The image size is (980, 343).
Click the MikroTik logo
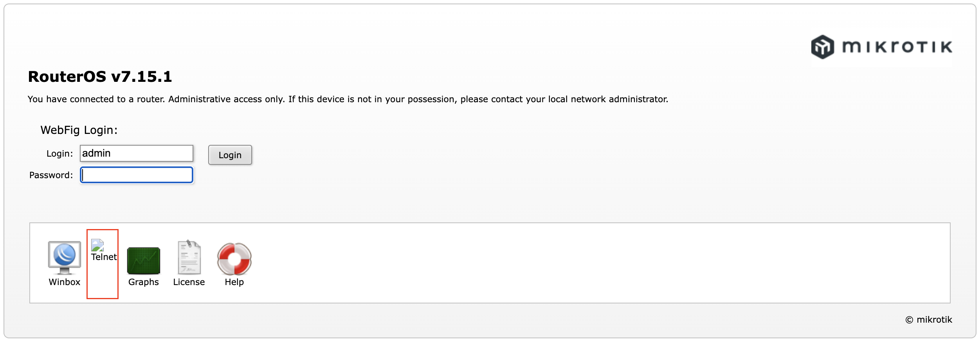[881, 47]
